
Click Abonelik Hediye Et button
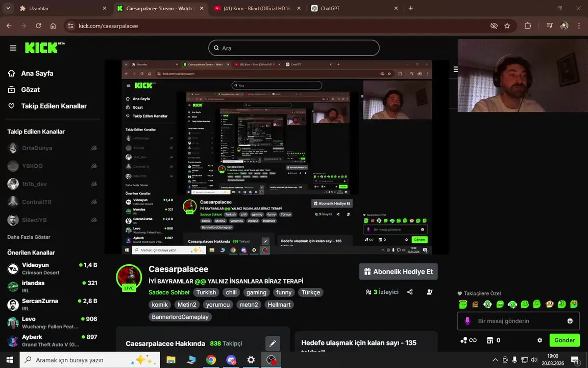pos(398,271)
